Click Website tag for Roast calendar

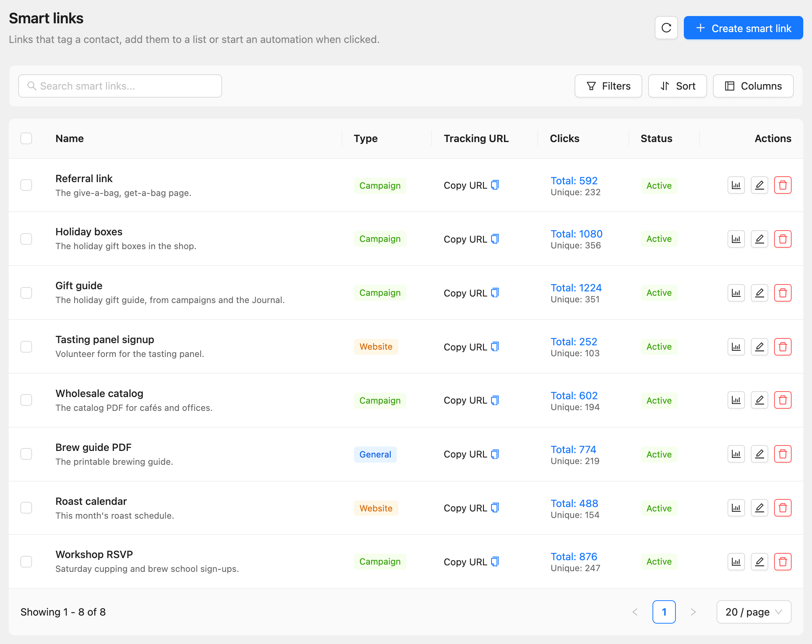pyautogui.click(x=376, y=508)
